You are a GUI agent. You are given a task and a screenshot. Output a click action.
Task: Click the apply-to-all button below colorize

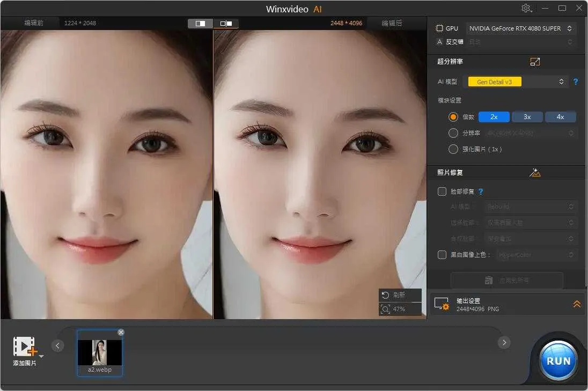point(506,281)
